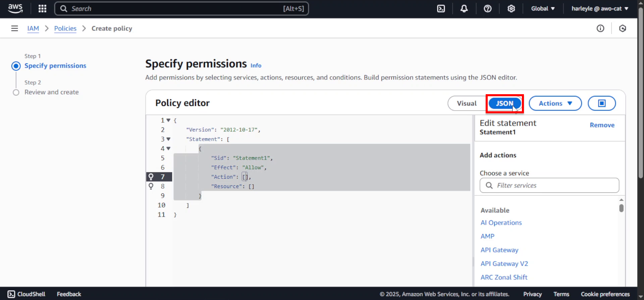
Task: Toggle the side navigation hamburger menu
Action: click(14, 28)
